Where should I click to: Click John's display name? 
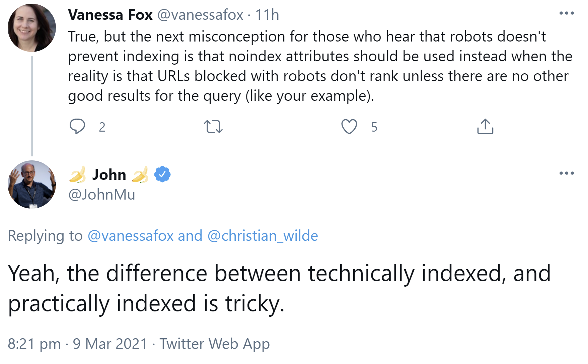point(109,175)
